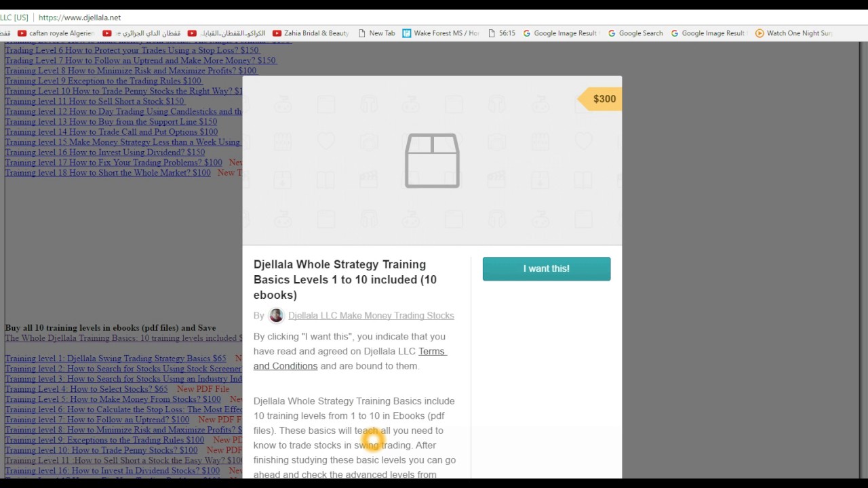Open the Terms and Conditions link
This screenshot has height=488, width=868.
[x=350, y=359]
